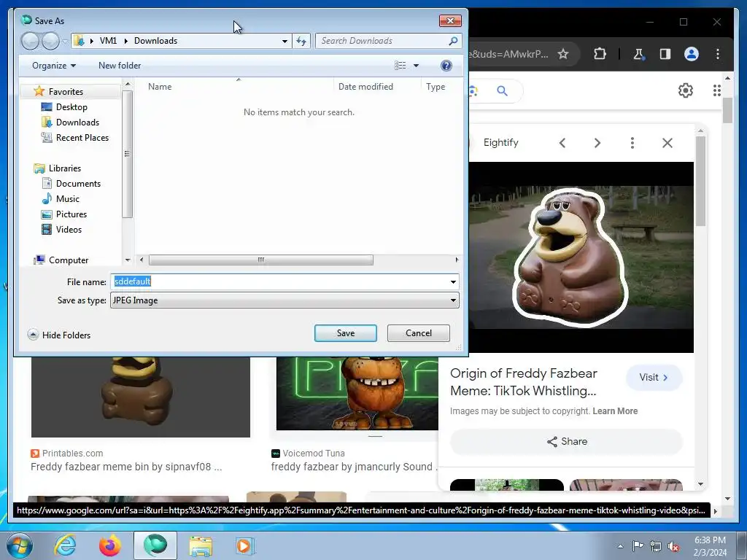Launch Internet Explorer from the taskbar
Viewport: 747px width, 560px height.
[65, 545]
